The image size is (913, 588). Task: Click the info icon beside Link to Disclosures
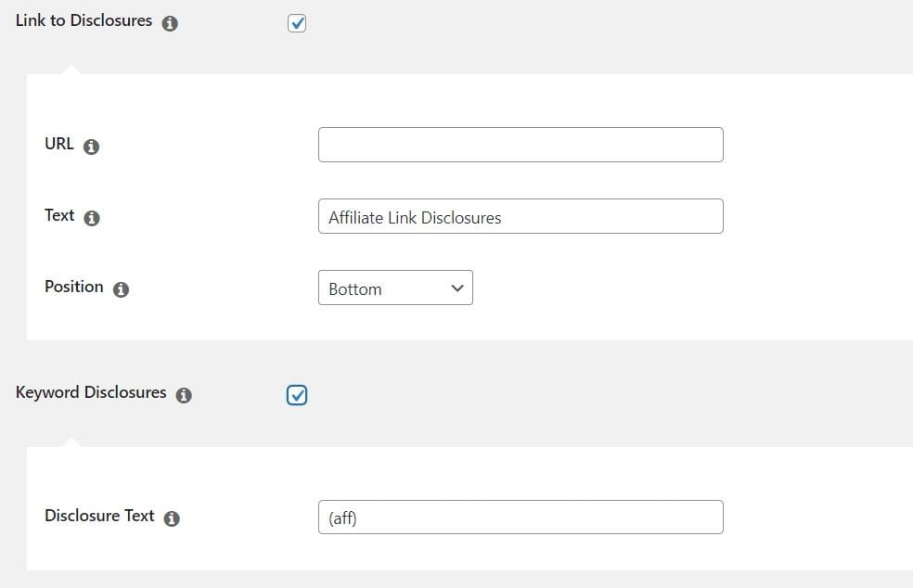pyautogui.click(x=170, y=23)
